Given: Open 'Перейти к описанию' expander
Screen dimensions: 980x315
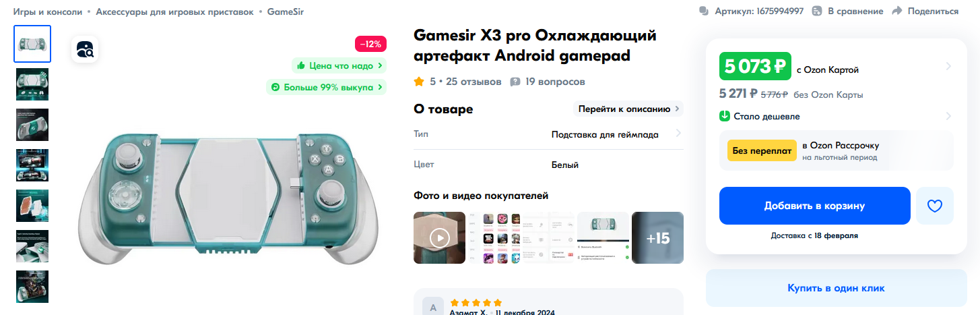Looking at the screenshot, I should [628, 109].
